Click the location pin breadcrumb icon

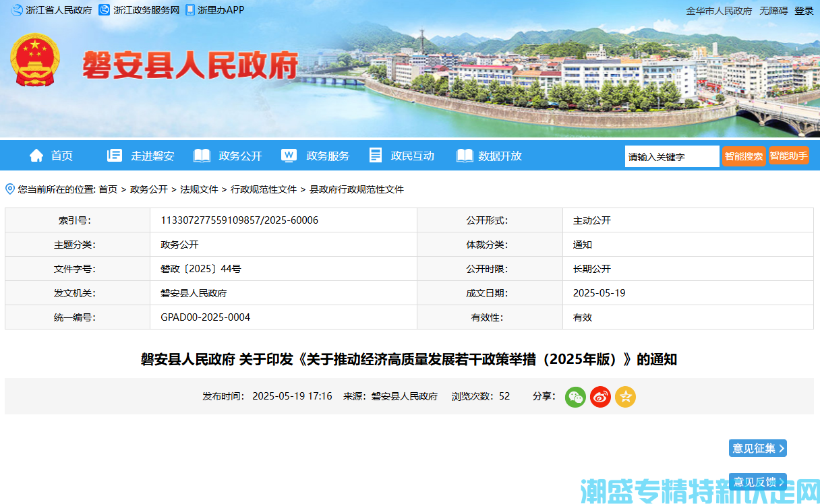pos(10,189)
